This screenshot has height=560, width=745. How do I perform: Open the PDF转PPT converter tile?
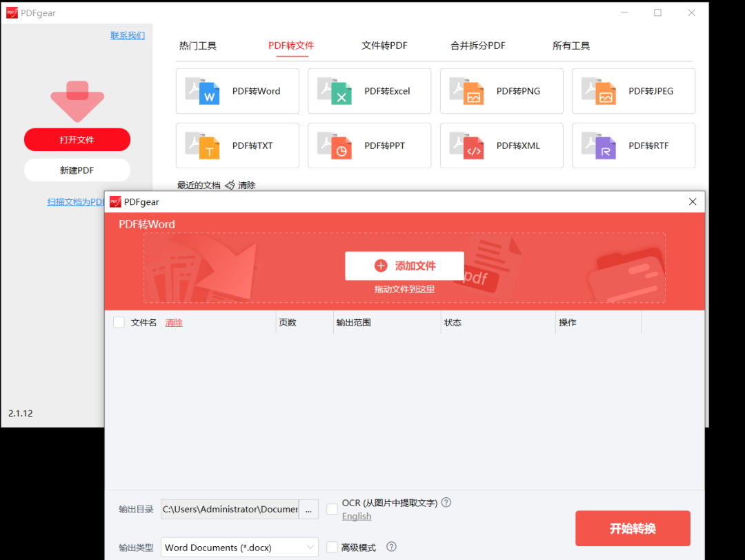click(x=369, y=146)
